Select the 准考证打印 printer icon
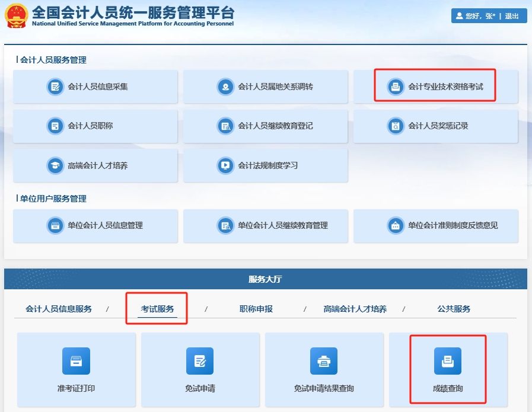The height and width of the screenshot is (412, 532). tap(76, 360)
